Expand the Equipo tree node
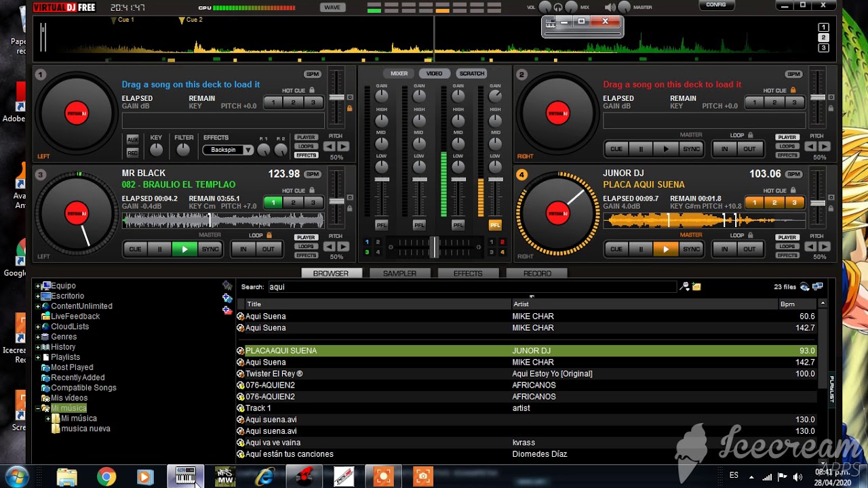 38,286
